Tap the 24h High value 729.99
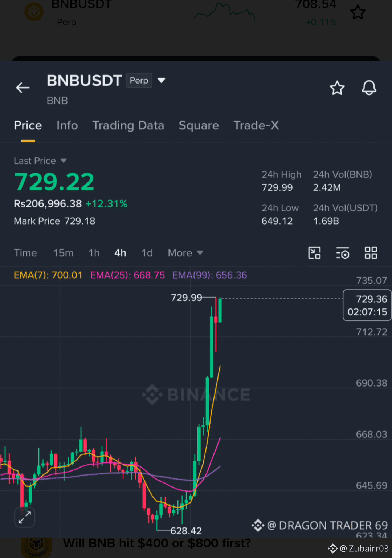The height and width of the screenshot is (558, 392). click(x=277, y=187)
